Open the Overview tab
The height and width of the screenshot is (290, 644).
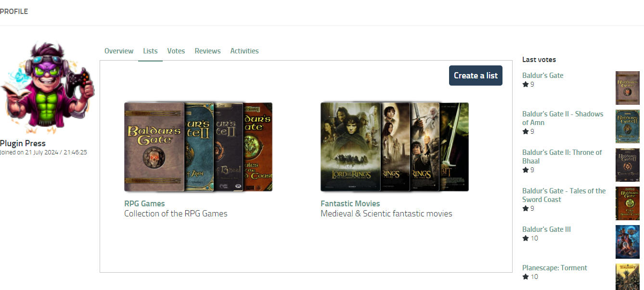(x=119, y=51)
